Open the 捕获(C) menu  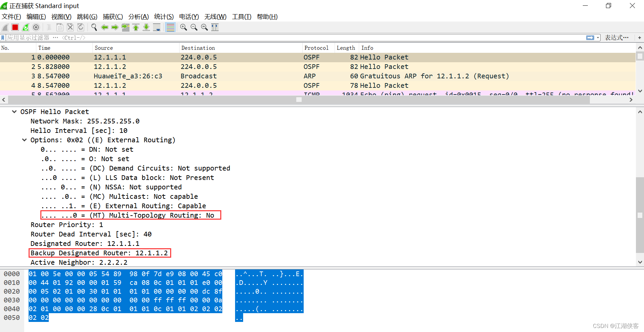(113, 16)
